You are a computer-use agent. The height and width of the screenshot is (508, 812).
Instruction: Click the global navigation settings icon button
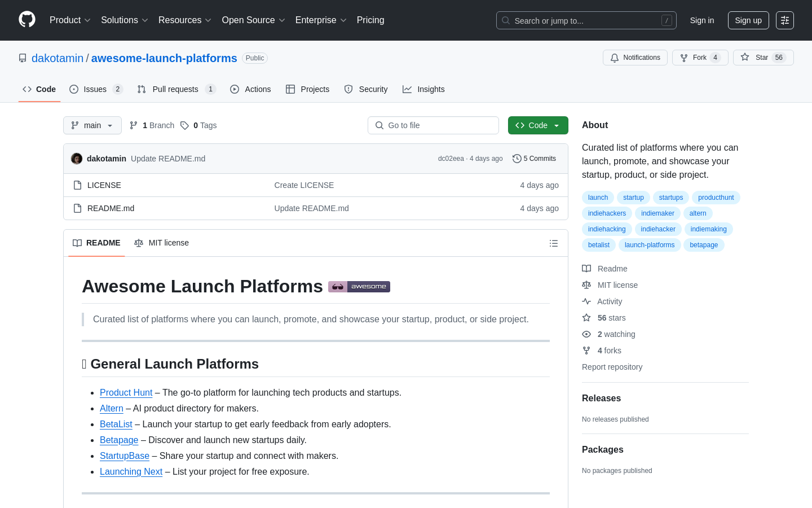point(785,20)
